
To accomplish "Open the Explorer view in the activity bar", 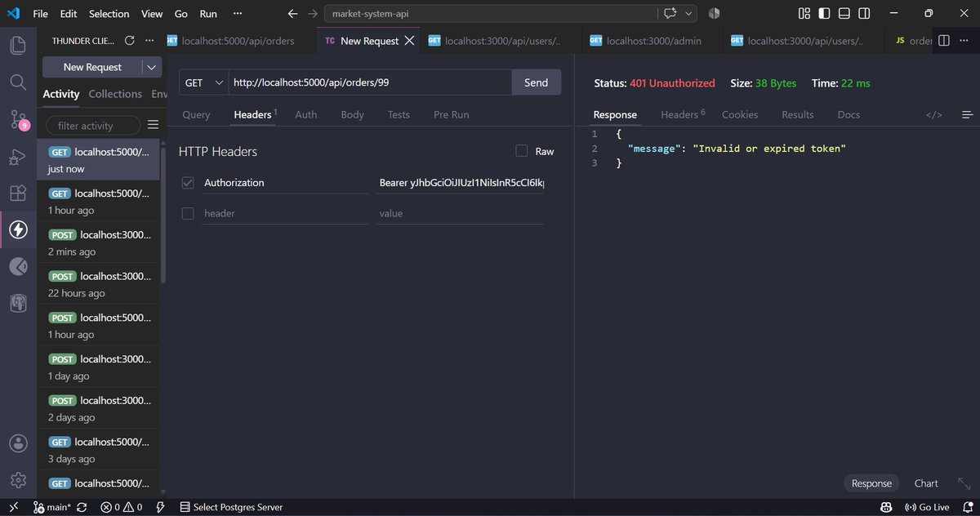I will coord(18,45).
